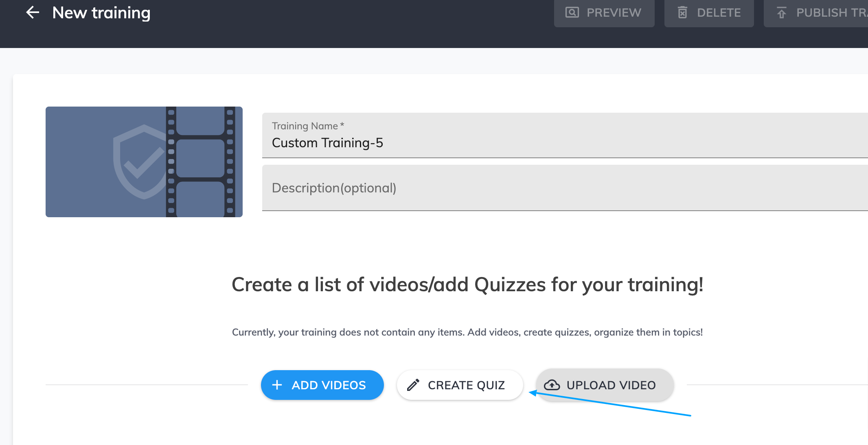
Task: Click the film strip on training thumbnail
Action: click(201, 162)
